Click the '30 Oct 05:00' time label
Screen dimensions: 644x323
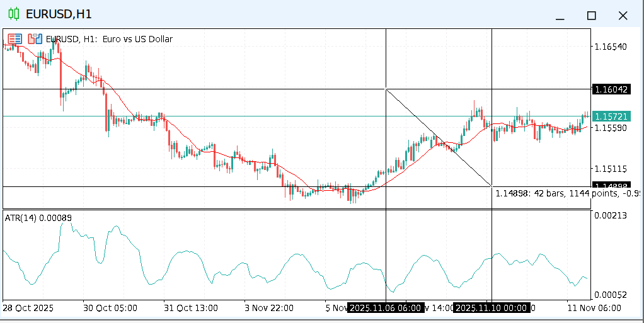(110, 308)
